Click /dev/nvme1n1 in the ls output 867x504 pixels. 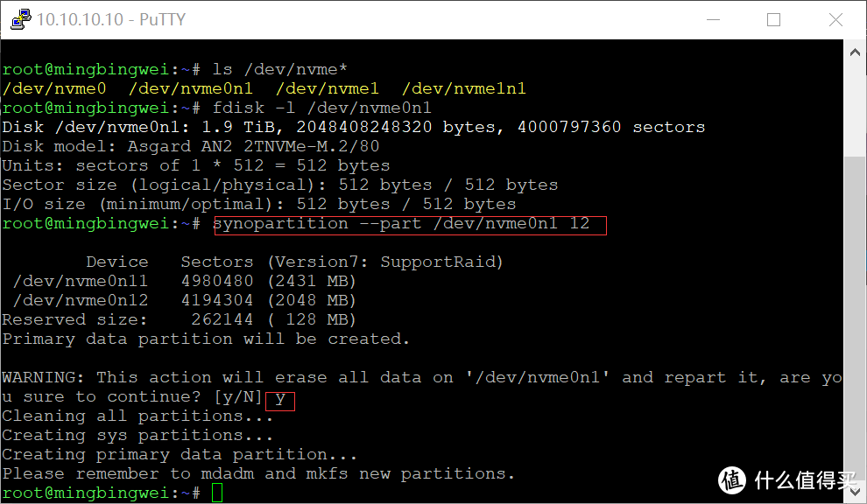(469, 88)
